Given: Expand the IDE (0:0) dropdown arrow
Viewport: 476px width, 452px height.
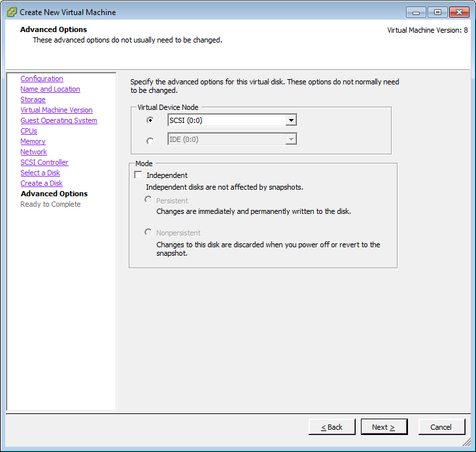Looking at the screenshot, I should coord(292,139).
